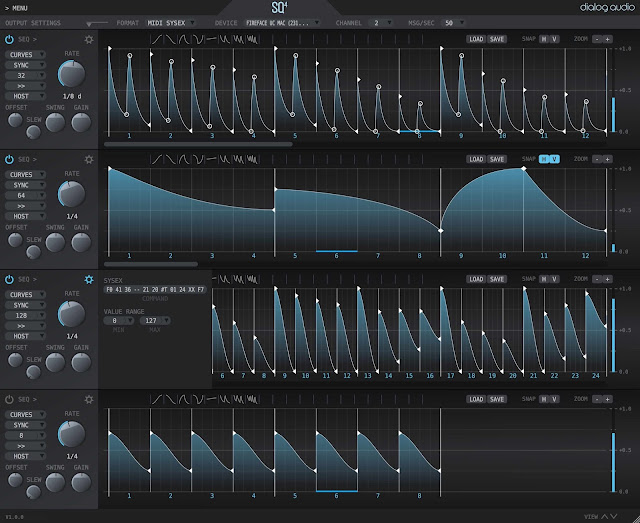
Task: Click SWING knob of third sequencer
Action: [x=55, y=363]
